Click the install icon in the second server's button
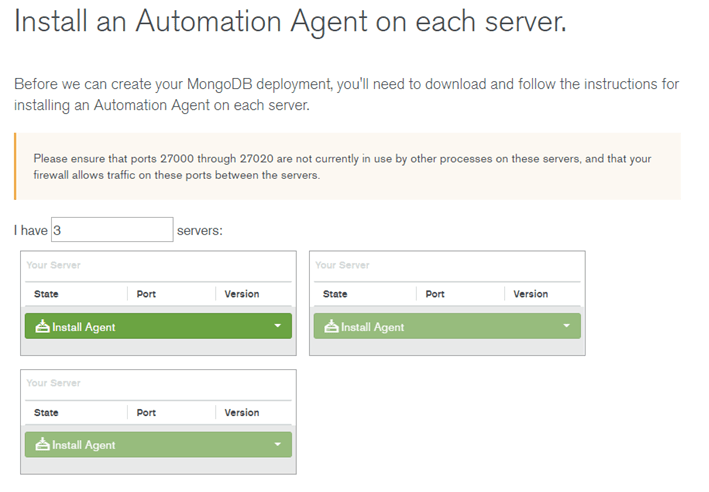 click(331, 326)
